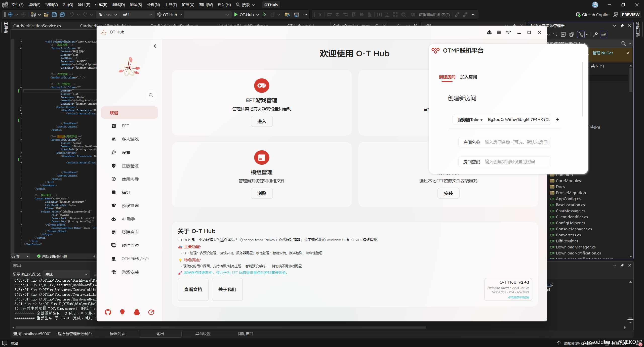Viewport: 644px width, 347px height.
Task: Collapse the OT Hub sidebar with the chevron
Action: (155, 46)
